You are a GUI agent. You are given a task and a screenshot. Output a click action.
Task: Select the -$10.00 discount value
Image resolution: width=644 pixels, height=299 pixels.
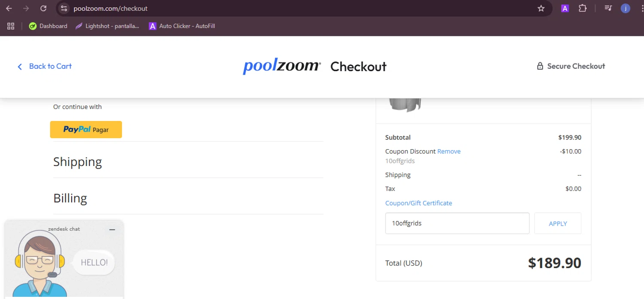pos(571,151)
